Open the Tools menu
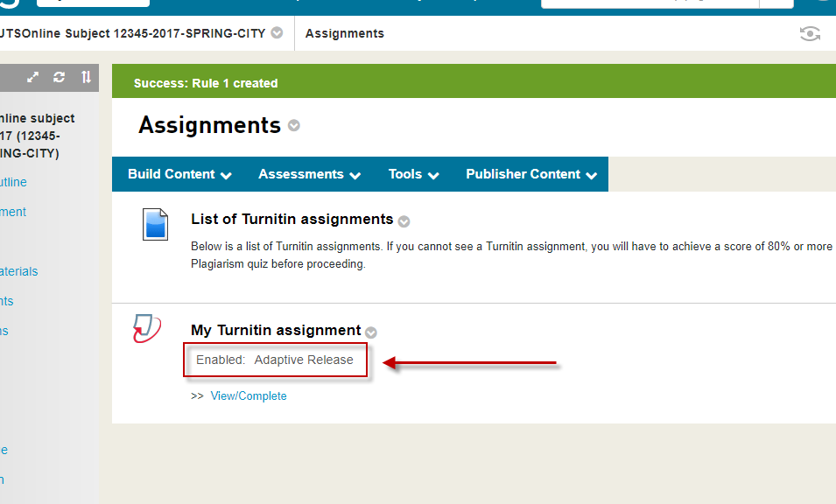The height and width of the screenshot is (504, 836). [x=413, y=174]
